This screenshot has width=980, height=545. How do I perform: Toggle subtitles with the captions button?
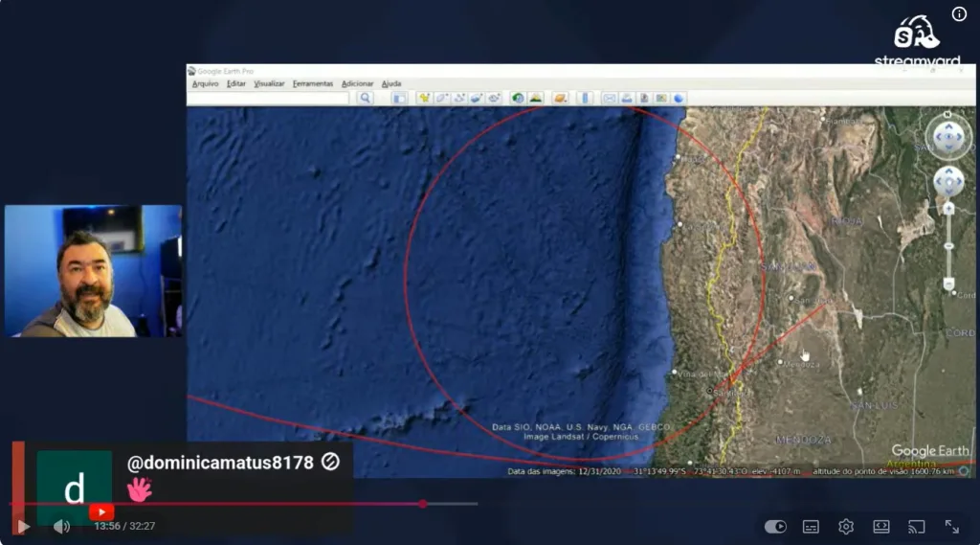coord(812,527)
